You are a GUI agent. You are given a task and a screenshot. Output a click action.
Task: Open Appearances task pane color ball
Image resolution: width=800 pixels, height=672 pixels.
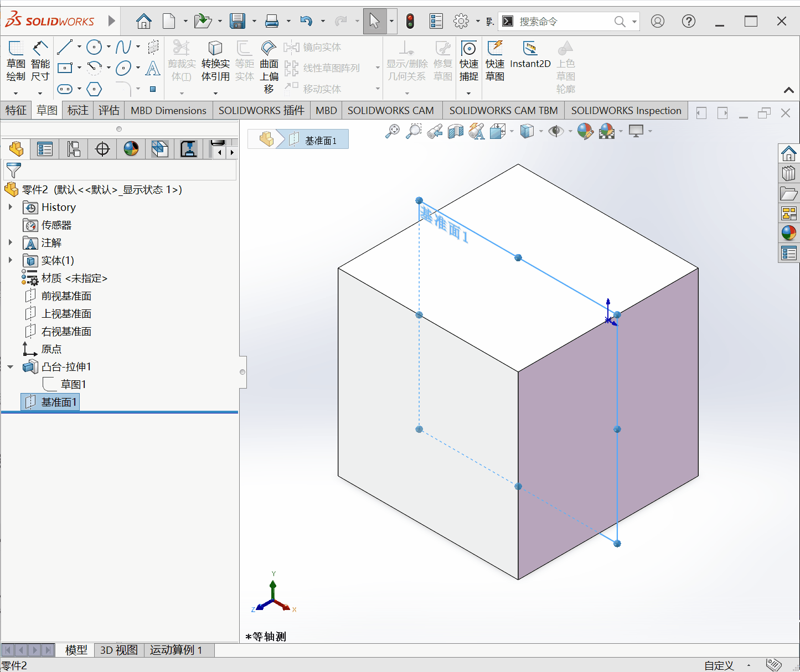point(789,232)
